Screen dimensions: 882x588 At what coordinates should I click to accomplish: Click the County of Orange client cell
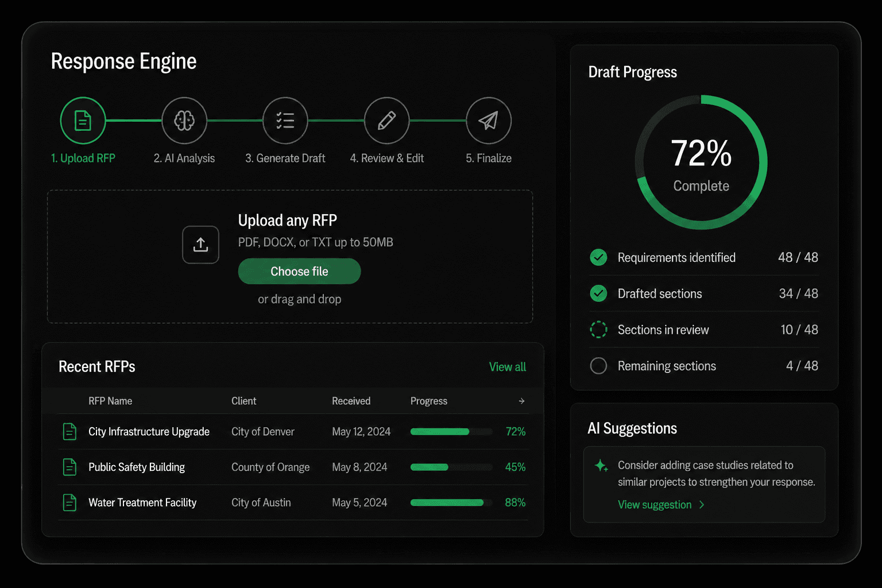pyautogui.click(x=270, y=467)
